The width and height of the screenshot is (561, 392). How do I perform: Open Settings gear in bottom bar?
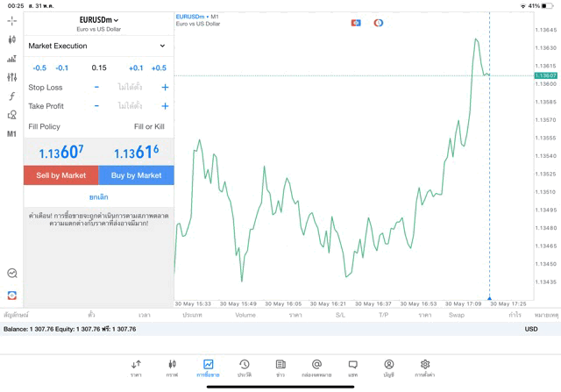click(425, 367)
